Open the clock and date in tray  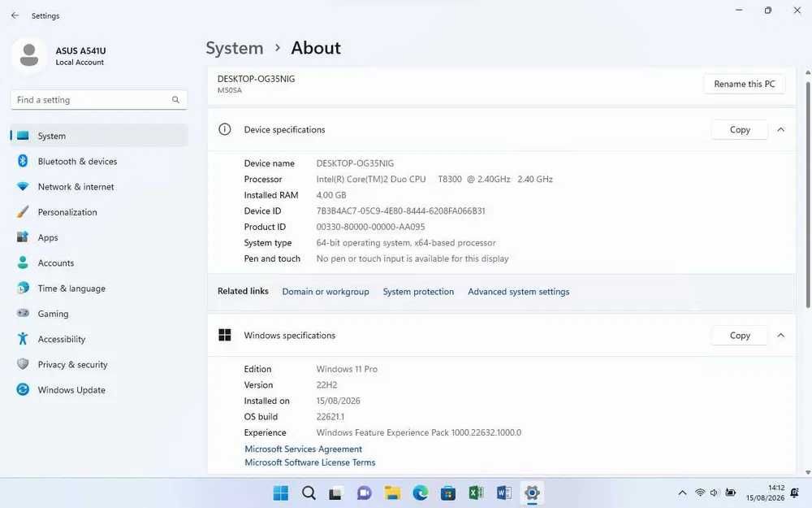[x=765, y=493]
